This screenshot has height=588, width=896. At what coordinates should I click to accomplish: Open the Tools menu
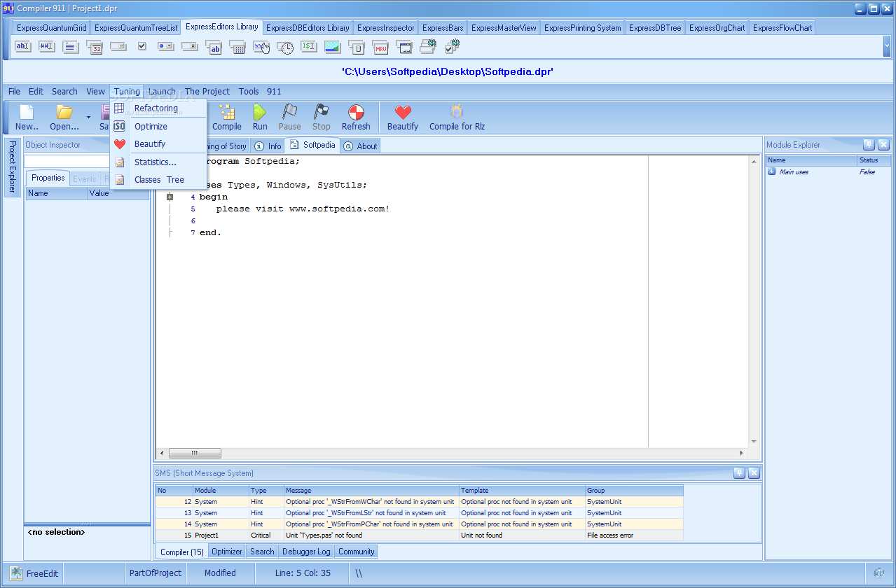[x=249, y=92]
